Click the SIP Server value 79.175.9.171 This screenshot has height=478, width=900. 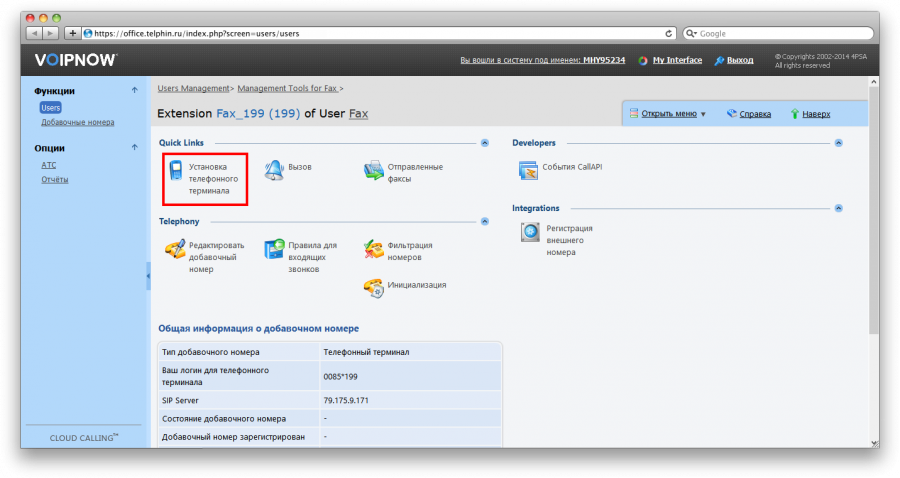(x=346, y=401)
